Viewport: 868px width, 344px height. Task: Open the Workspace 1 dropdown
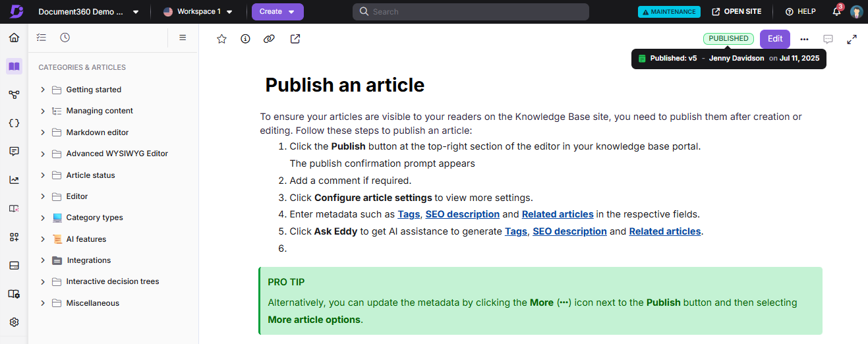pyautogui.click(x=198, y=12)
